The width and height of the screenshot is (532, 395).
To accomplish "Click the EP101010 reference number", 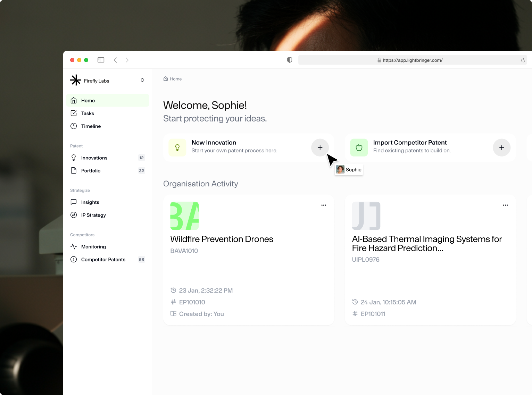I will (x=192, y=302).
